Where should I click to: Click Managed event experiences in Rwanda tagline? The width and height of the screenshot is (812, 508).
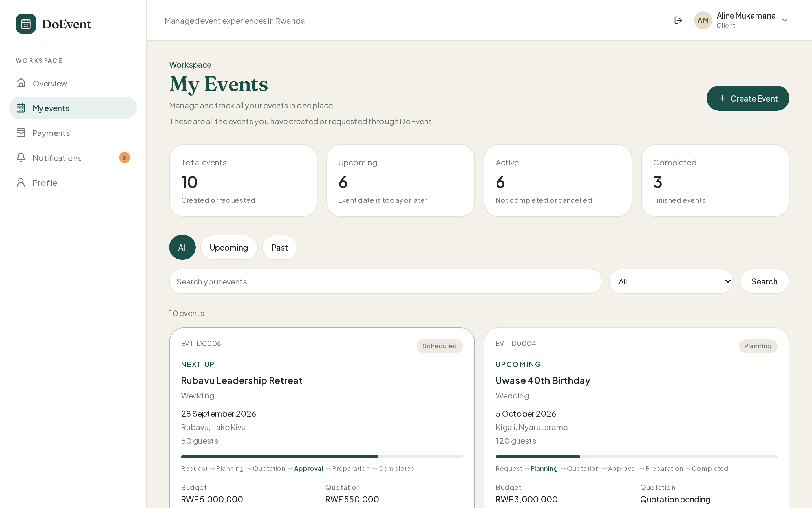[235, 21]
